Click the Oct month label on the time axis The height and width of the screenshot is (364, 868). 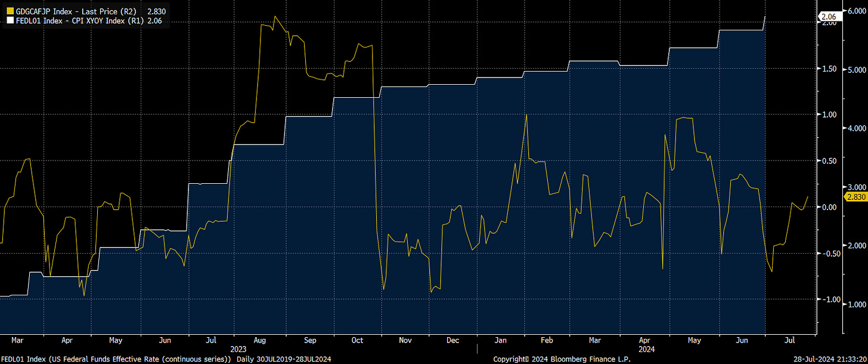[x=357, y=340]
